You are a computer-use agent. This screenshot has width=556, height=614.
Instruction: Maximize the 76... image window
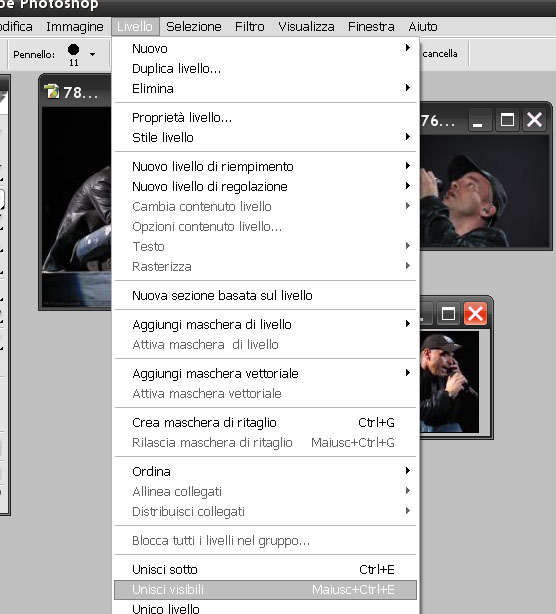click(507, 120)
